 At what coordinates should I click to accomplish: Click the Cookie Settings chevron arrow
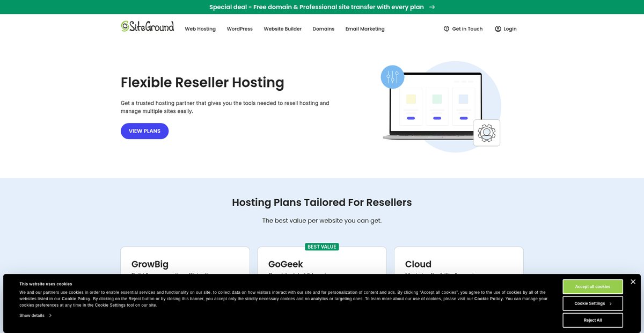click(611, 304)
